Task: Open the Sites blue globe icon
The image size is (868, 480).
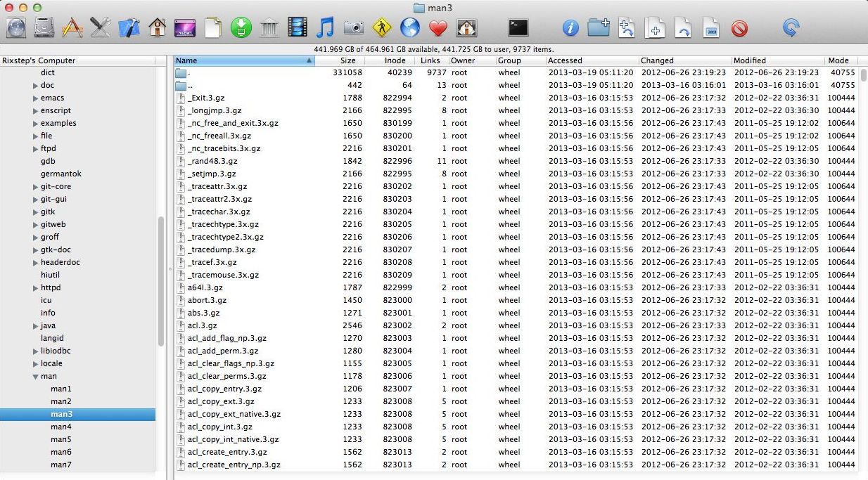Action: (410, 27)
